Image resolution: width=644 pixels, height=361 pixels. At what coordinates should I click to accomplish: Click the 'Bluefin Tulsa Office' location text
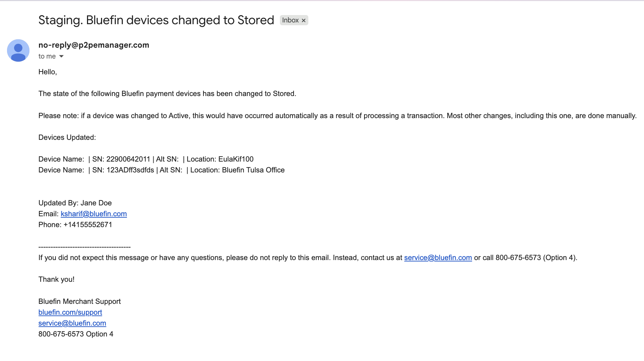point(253,170)
